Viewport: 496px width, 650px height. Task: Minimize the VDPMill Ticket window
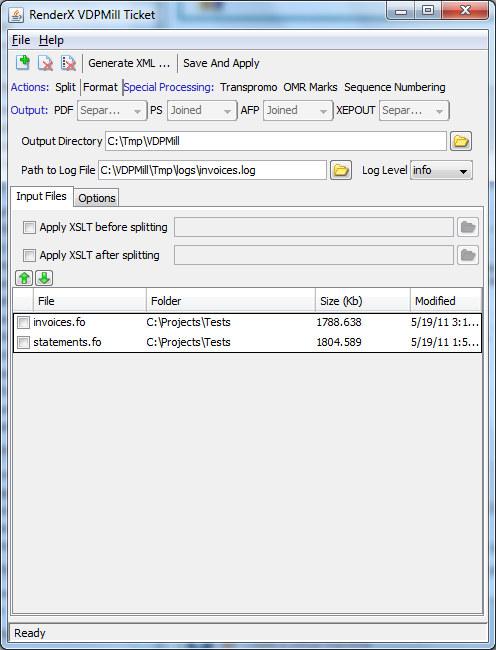point(401,10)
